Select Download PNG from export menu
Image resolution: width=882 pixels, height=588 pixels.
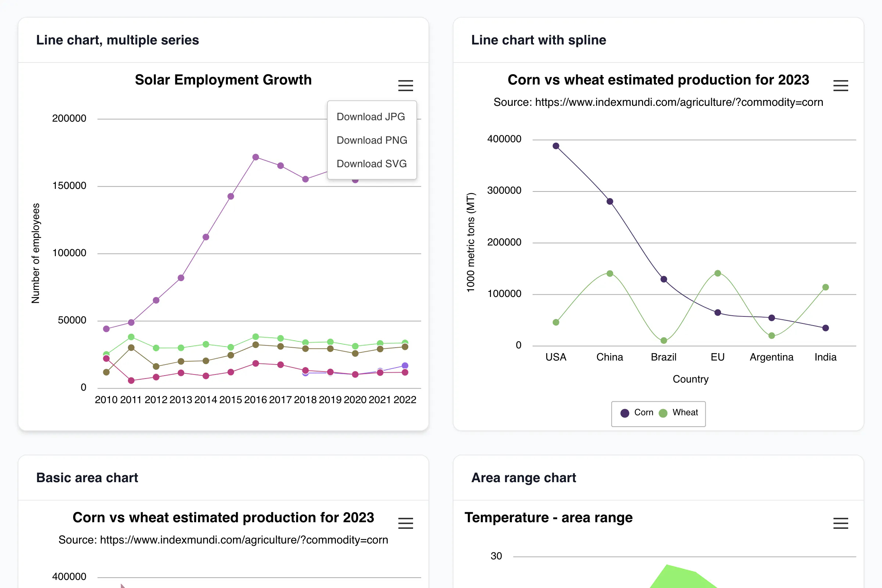pyautogui.click(x=372, y=140)
